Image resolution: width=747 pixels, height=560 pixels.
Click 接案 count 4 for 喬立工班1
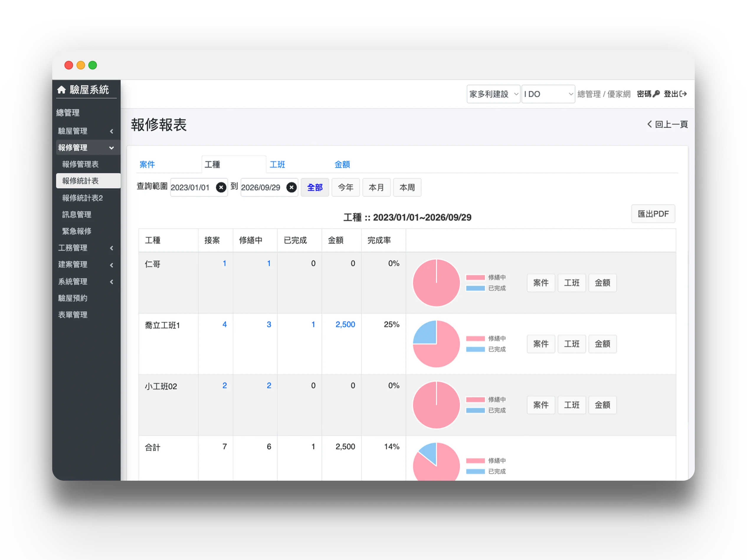coord(225,324)
